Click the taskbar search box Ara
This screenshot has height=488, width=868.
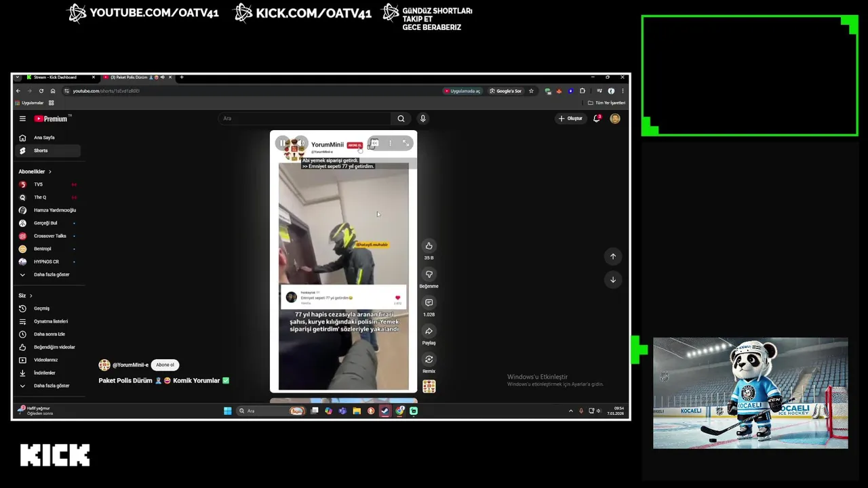click(271, 411)
